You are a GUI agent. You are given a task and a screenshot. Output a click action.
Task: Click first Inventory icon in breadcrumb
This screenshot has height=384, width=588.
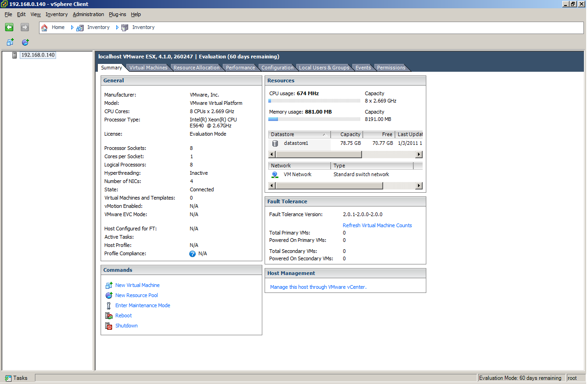(80, 28)
